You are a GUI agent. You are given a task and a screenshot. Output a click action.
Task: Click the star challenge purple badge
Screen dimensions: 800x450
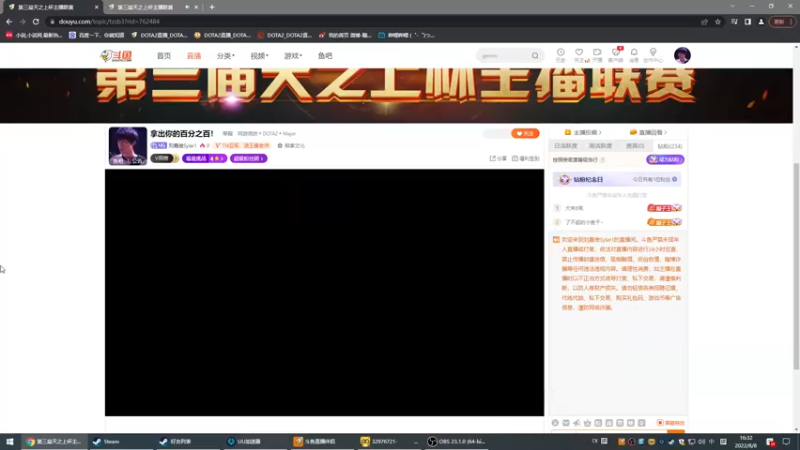pyautogui.click(x=204, y=159)
